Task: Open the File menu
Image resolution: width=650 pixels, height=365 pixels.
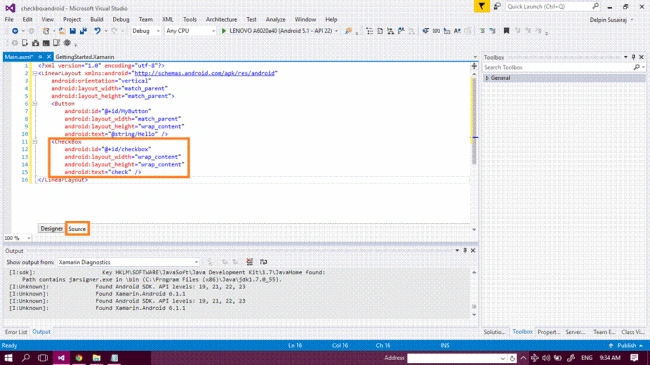Action: pyautogui.click(x=9, y=19)
